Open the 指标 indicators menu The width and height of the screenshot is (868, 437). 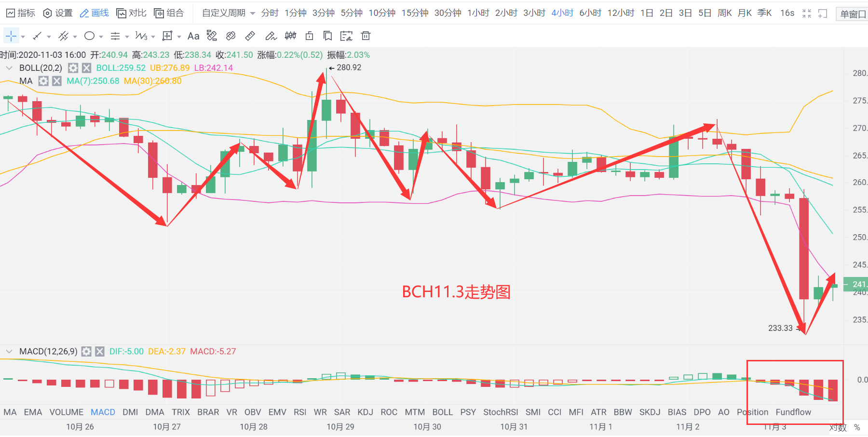coord(21,13)
